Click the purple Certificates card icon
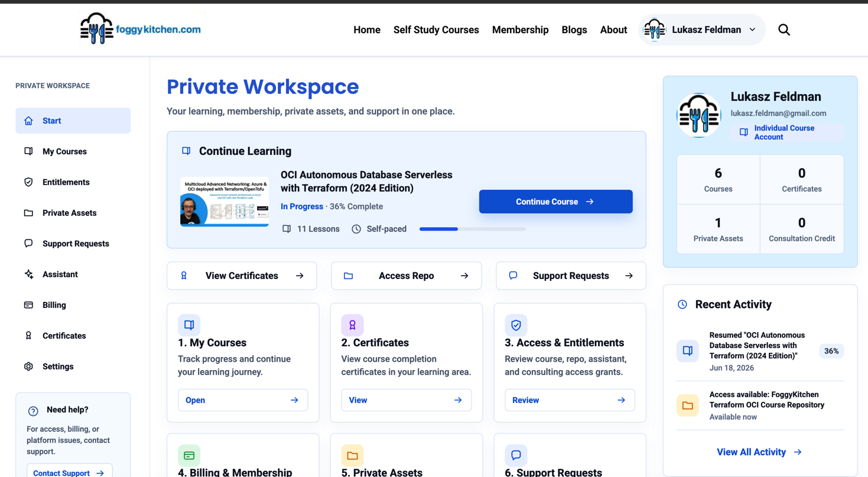868x477 pixels. tap(352, 325)
